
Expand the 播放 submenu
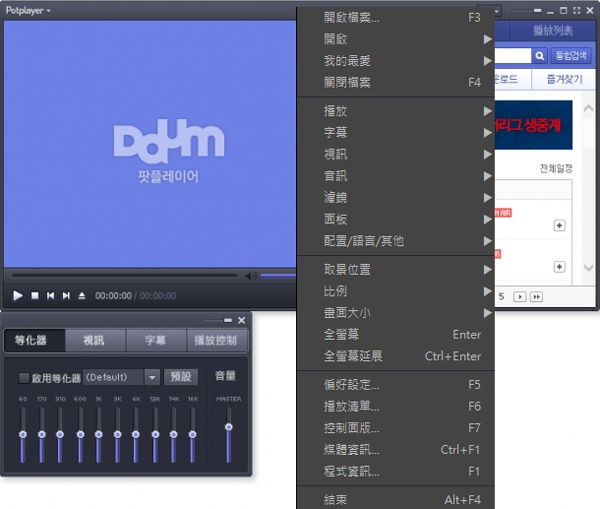pyautogui.click(x=396, y=111)
